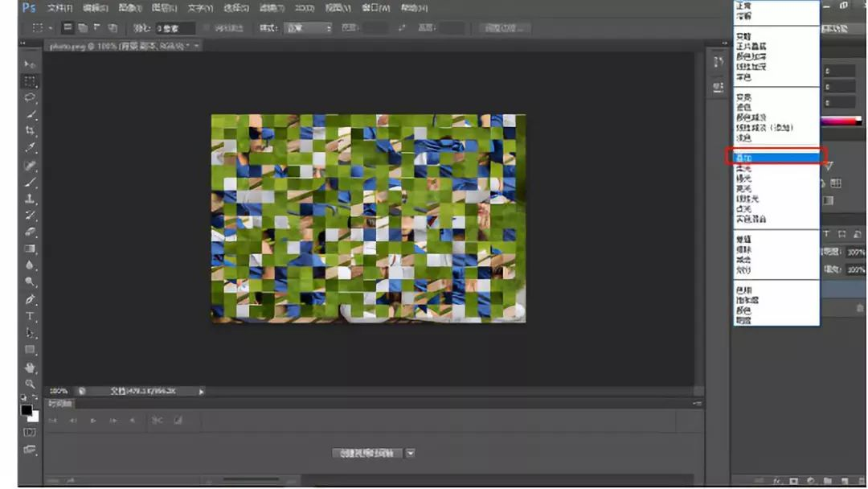Viewport: 868px width, 489px height.
Task: Select the Eyedropper tool
Action: [30, 148]
